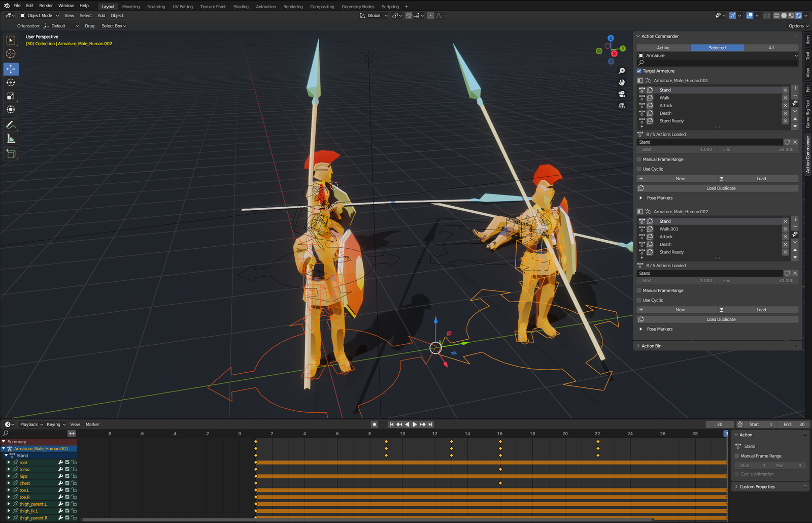This screenshot has width=812, height=523.
Task: Click the first Load Duplicate button
Action: 720,188
